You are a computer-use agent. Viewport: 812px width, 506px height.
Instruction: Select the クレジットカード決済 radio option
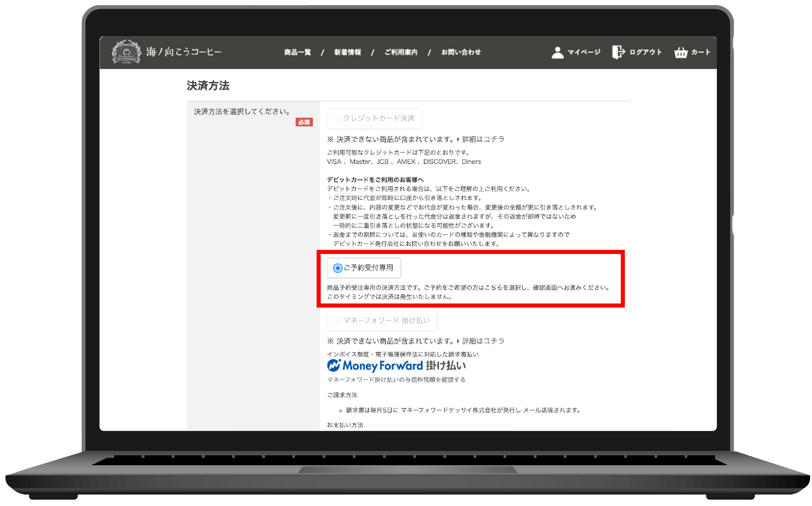tap(338, 119)
